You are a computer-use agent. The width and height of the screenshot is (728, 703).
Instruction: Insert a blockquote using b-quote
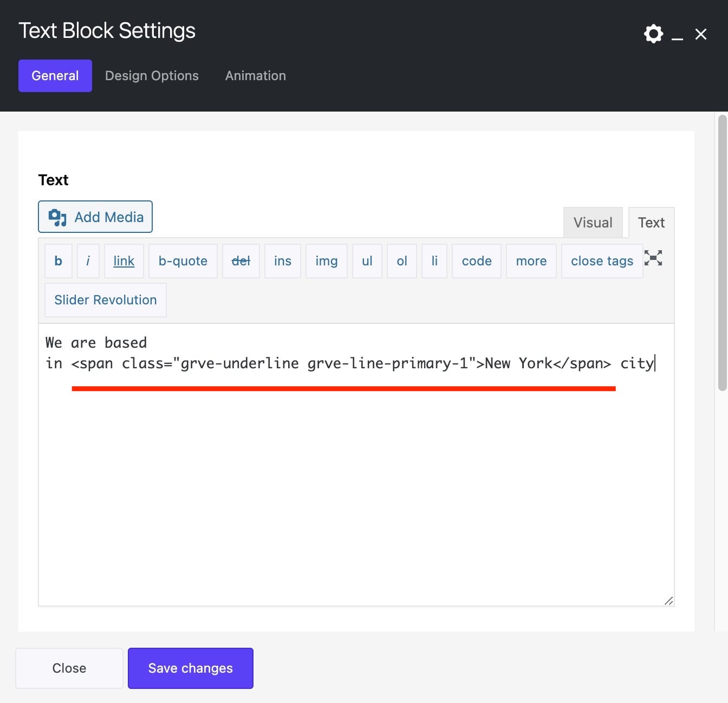[x=183, y=261]
